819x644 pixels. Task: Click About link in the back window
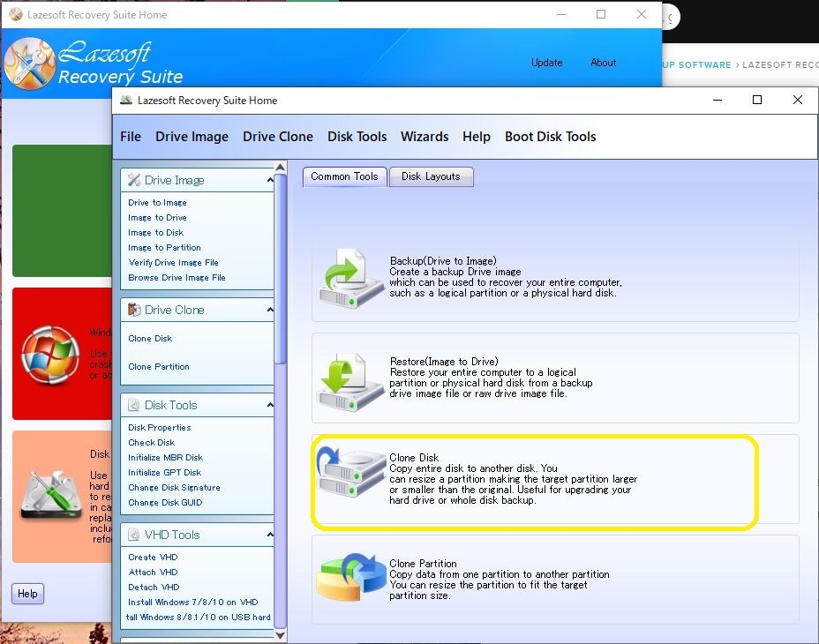[604, 63]
